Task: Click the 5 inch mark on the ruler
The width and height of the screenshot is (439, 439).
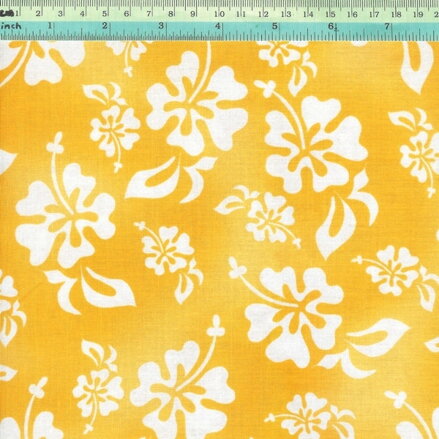Action: 274,26
